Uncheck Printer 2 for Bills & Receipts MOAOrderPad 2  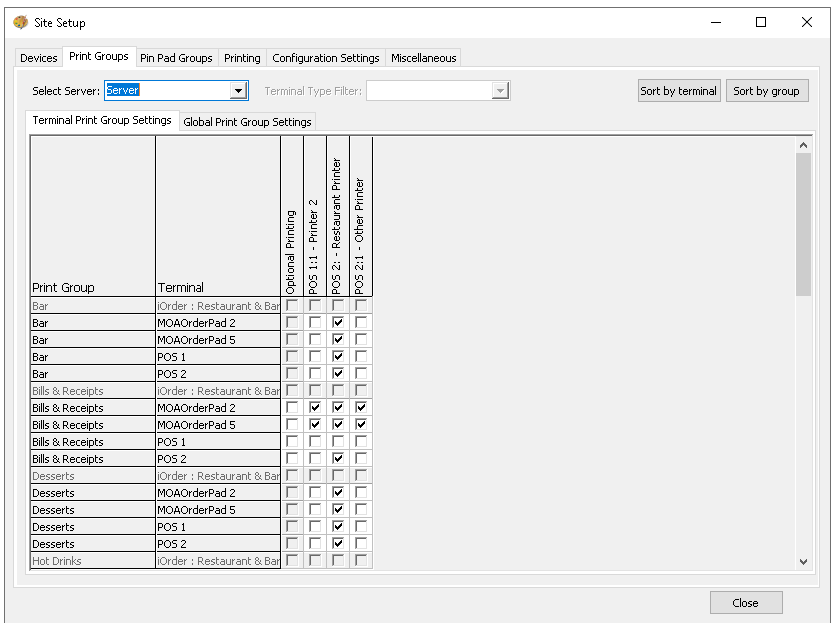315,408
